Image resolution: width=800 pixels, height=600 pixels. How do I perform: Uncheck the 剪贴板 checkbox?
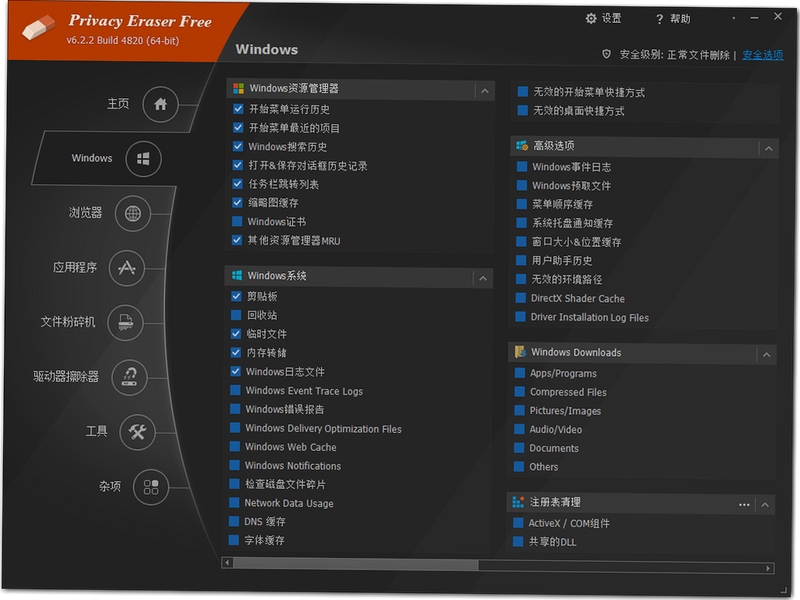[x=236, y=296]
